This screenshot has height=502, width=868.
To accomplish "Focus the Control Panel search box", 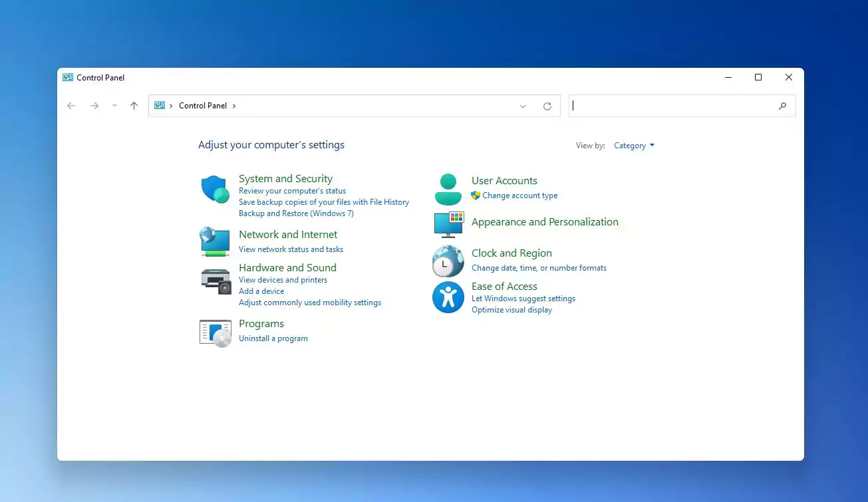I will (672, 106).
